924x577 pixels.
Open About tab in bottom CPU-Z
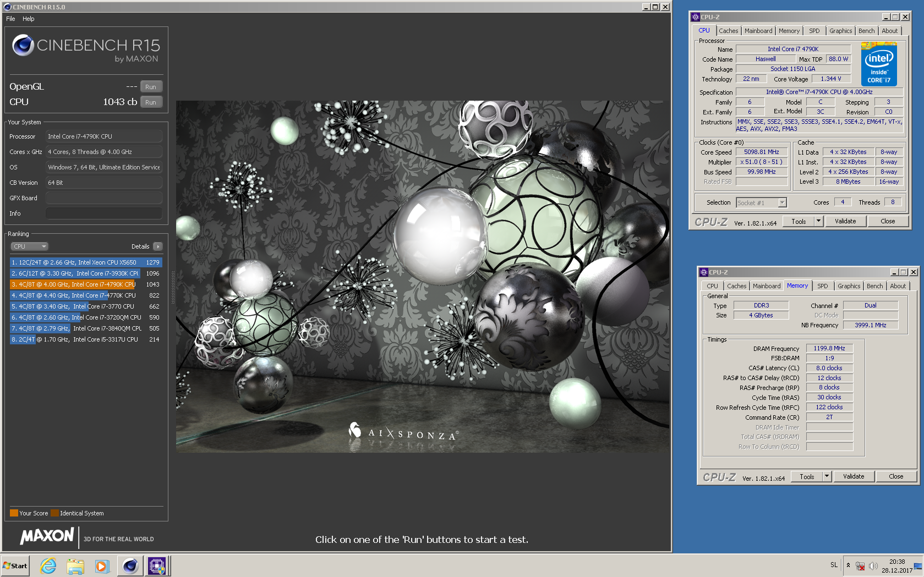click(898, 286)
